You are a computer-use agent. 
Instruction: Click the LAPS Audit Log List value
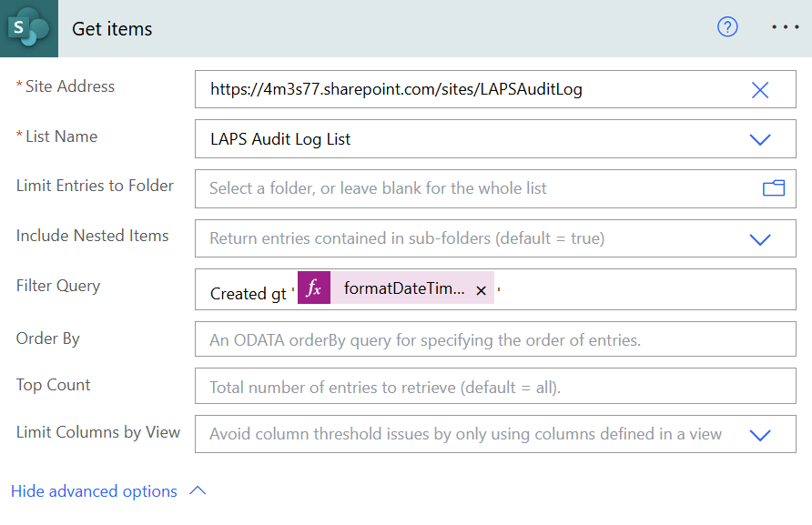click(280, 139)
